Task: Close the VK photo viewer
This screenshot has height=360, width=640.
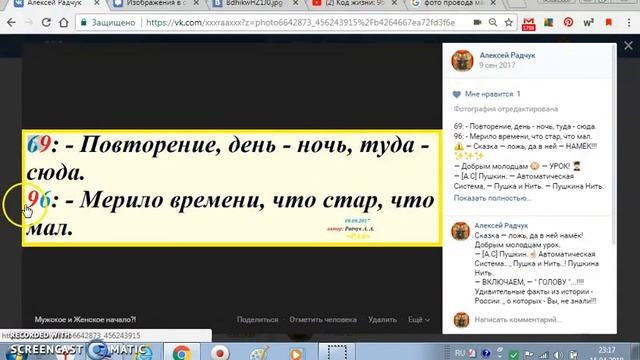Action: (x=628, y=46)
